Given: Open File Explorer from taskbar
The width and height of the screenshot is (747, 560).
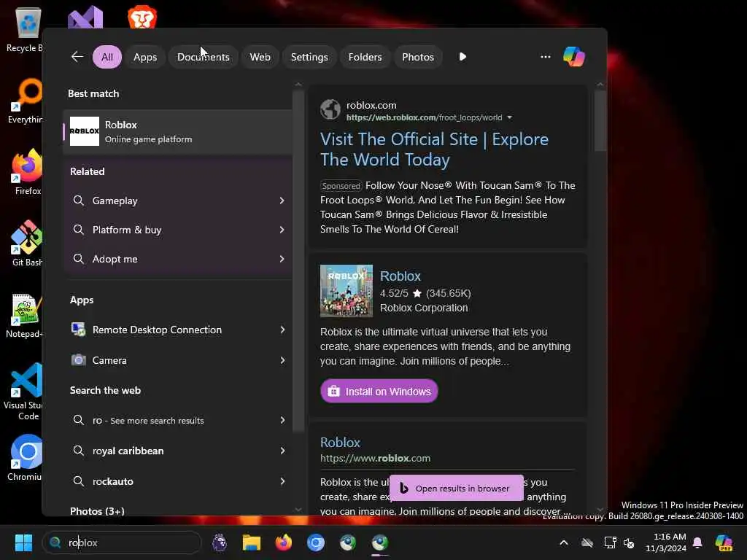Looking at the screenshot, I should pyautogui.click(x=252, y=542).
